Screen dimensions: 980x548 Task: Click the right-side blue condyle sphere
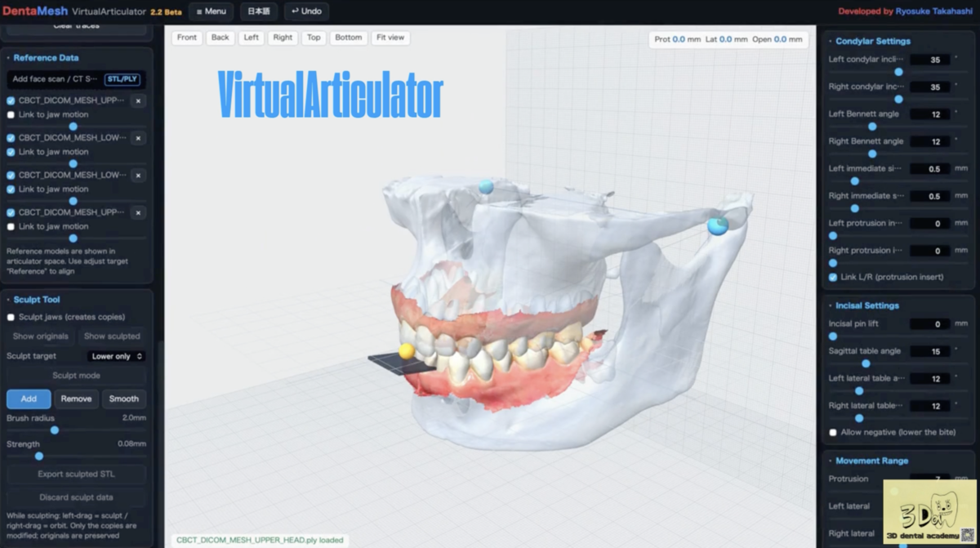718,225
